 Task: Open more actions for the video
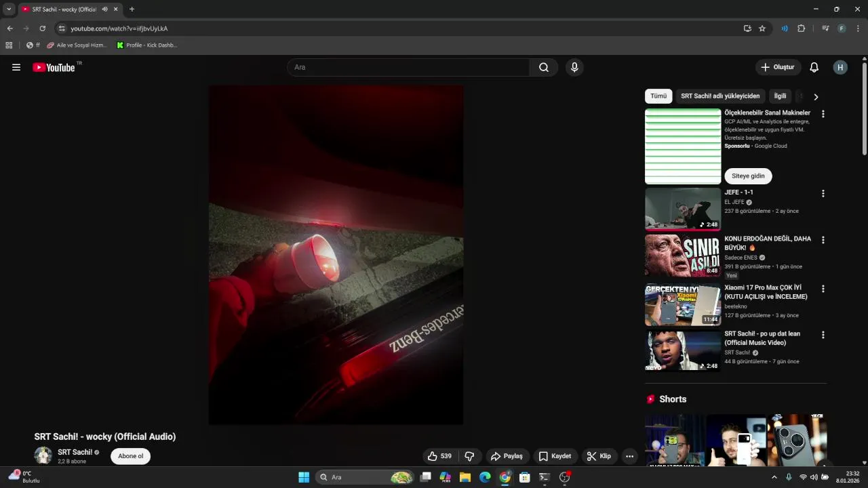point(629,456)
